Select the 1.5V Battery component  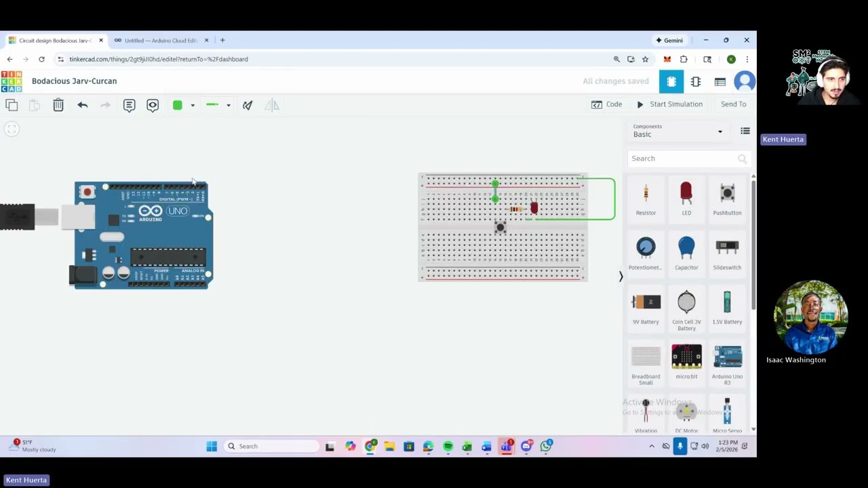[727, 308]
